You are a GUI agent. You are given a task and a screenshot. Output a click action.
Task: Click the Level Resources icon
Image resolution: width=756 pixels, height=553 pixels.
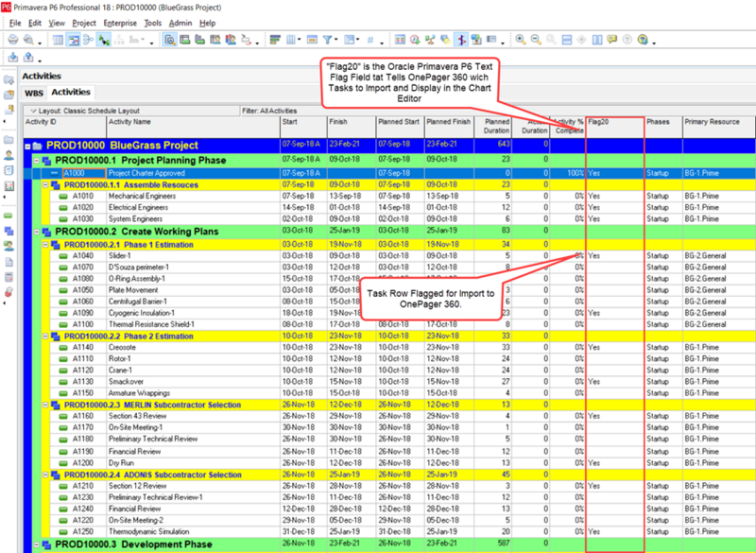[x=430, y=40]
